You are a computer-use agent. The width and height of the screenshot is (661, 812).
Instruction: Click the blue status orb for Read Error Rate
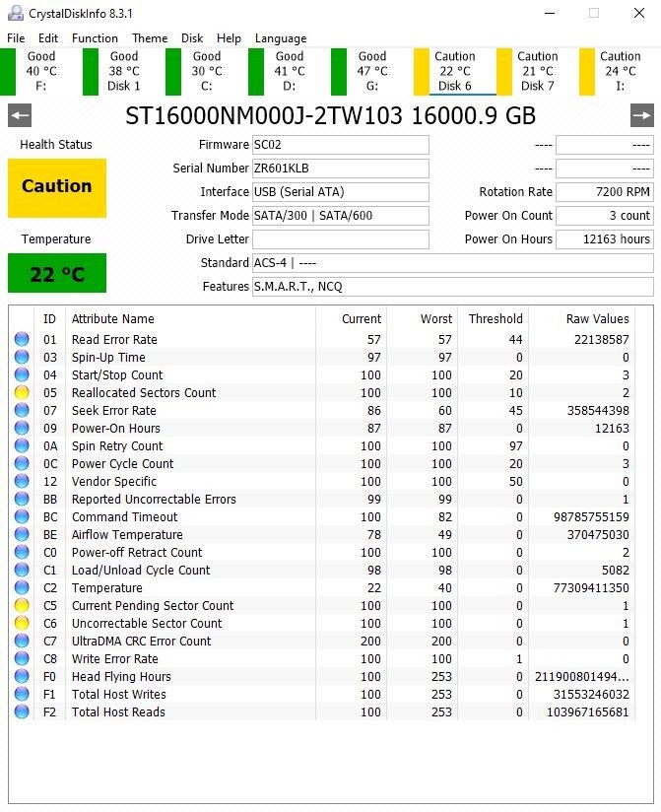tap(22, 339)
